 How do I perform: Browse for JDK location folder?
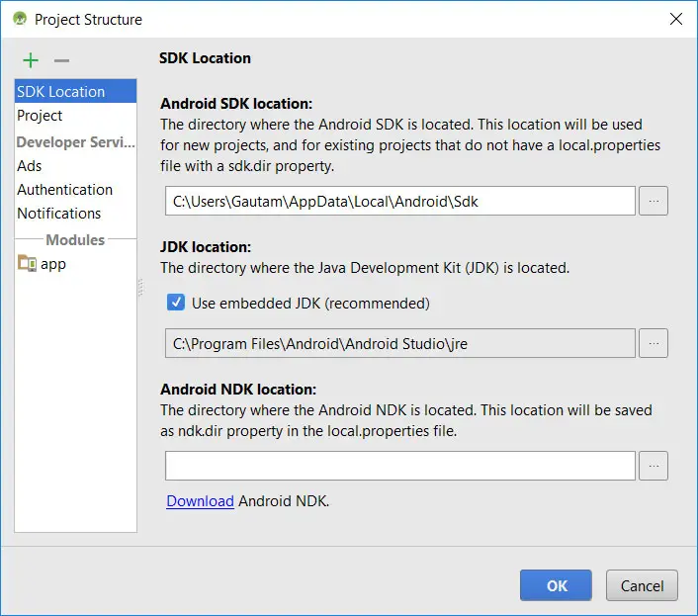tap(654, 343)
